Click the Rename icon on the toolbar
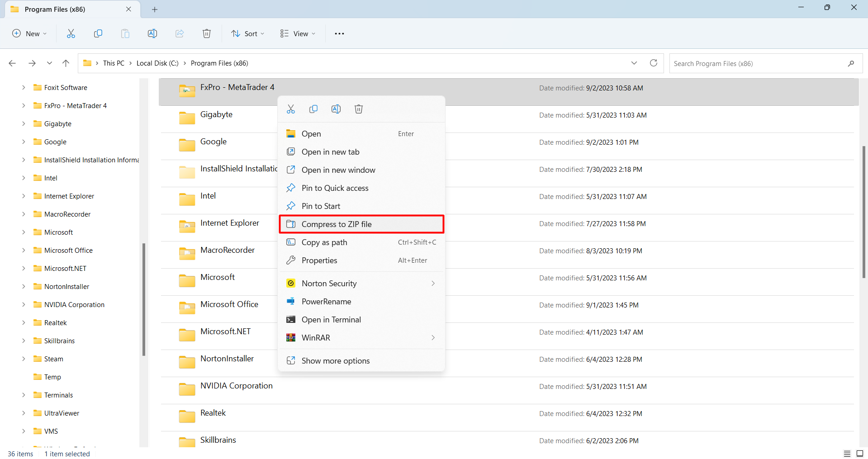868x459 pixels. (x=152, y=33)
